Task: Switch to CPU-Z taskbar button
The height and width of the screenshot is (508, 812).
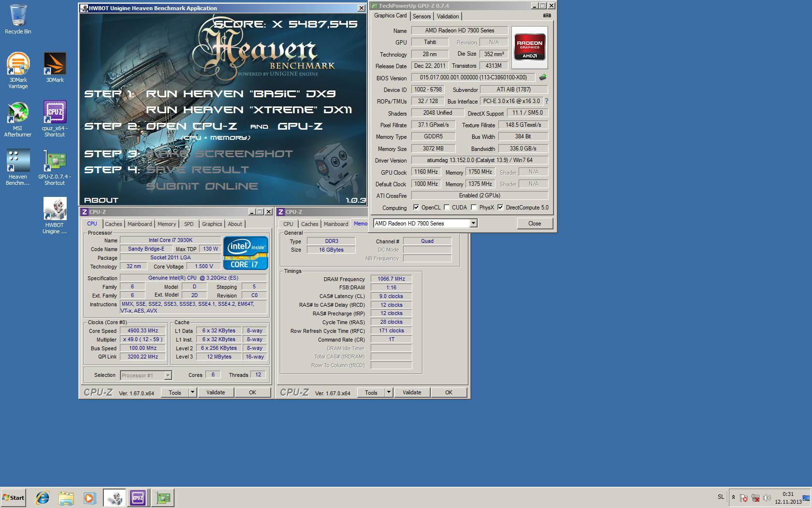Action: click(138, 497)
